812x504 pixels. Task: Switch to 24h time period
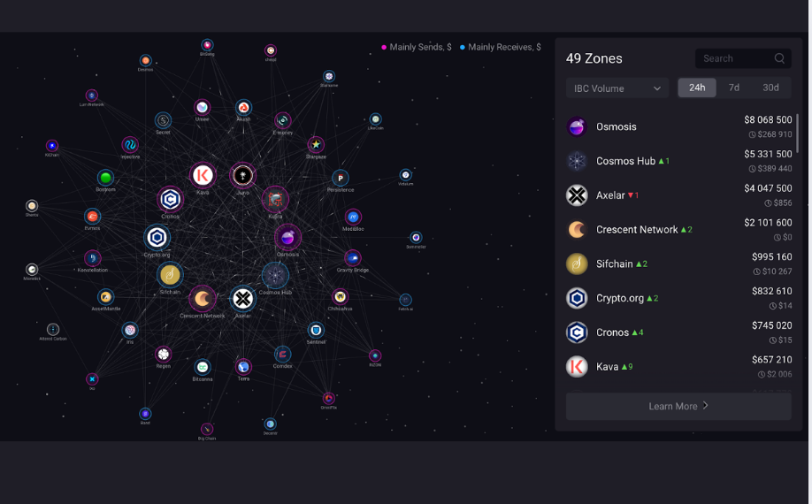tap(697, 88)
